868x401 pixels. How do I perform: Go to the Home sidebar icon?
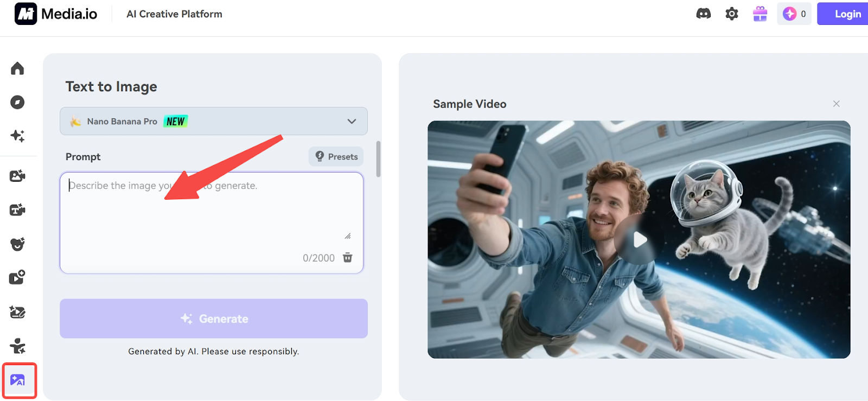click(x=17, y=68)
